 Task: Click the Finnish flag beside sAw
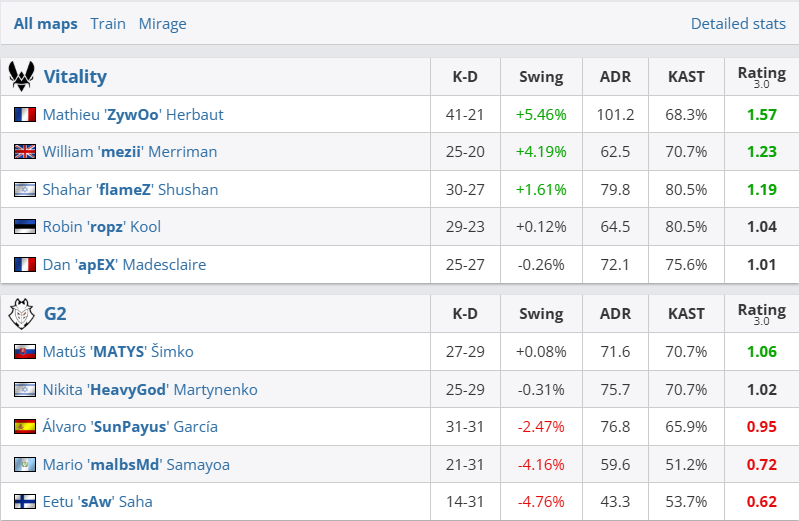coord(25,502)
